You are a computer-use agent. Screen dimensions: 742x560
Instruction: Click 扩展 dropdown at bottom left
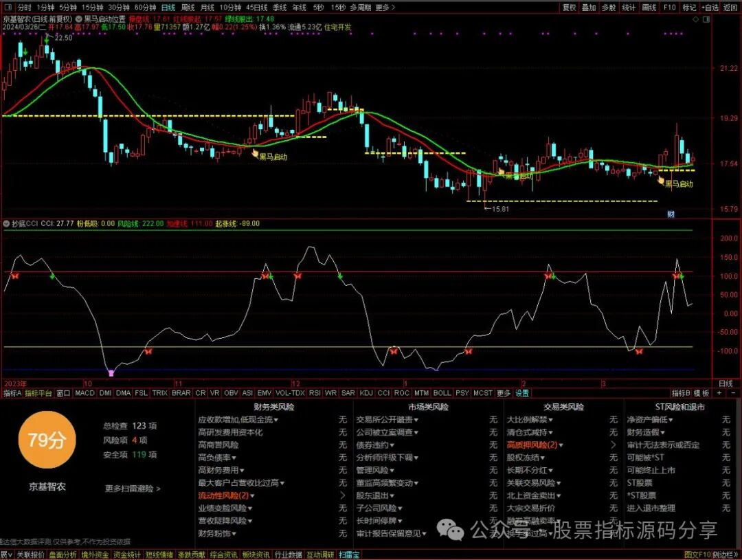point(6,555)
